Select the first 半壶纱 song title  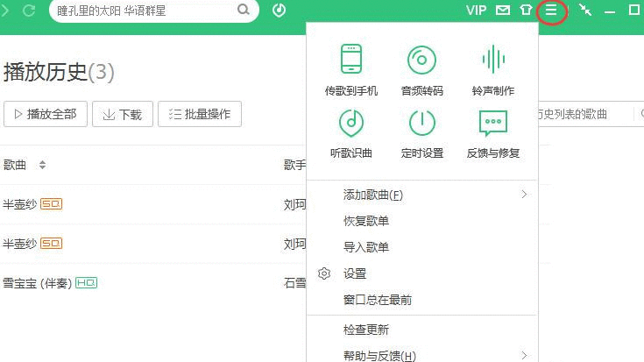click(19, 204)
